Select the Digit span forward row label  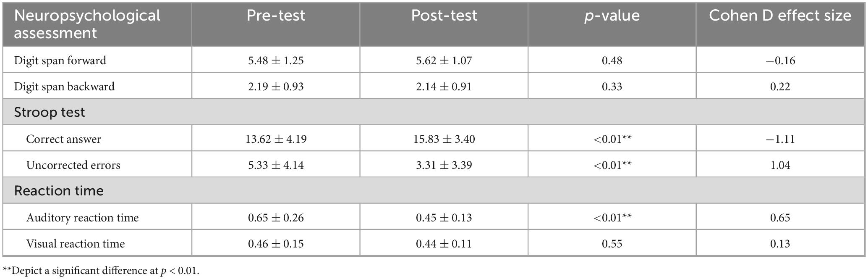coord(60,61)
